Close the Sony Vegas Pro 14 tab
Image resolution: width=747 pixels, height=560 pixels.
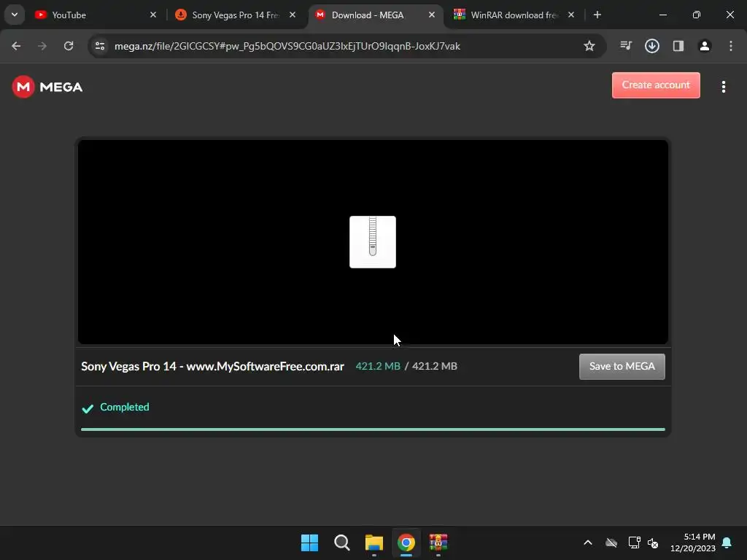(x=293, y=15)
